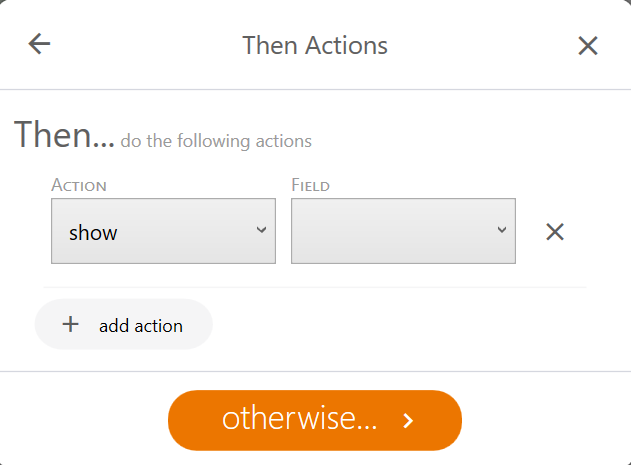Click the Action column label
This screenshot has width=631, height=465.
[x=79, y=185]
